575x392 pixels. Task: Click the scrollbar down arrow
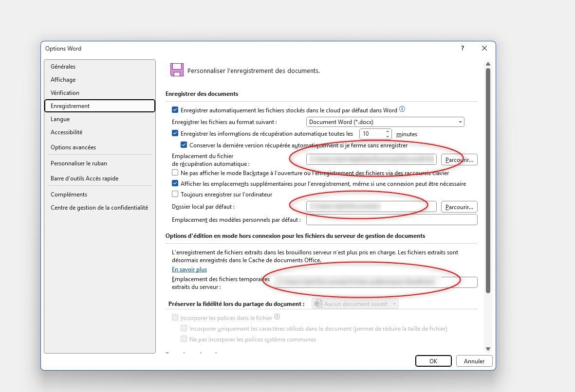pyautogui.click(x=488, y=349)
